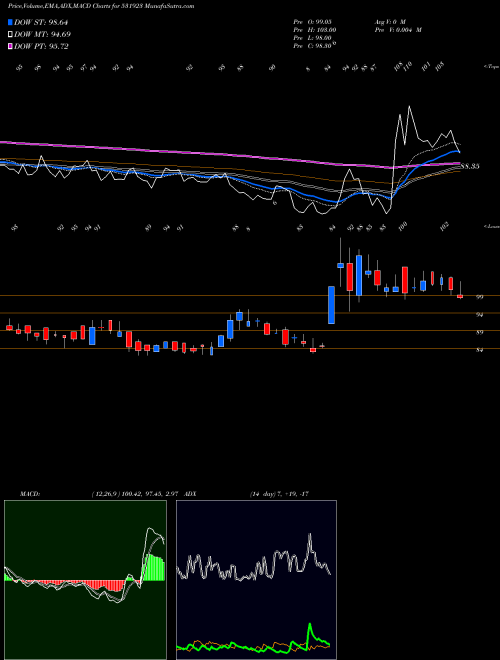Image resolution: width=500 pixels, height=660 pixels.
Task: Click the MACD '(12,26,9) 100.42, 97.45, 2.97' values
Action: coord(136,494)
